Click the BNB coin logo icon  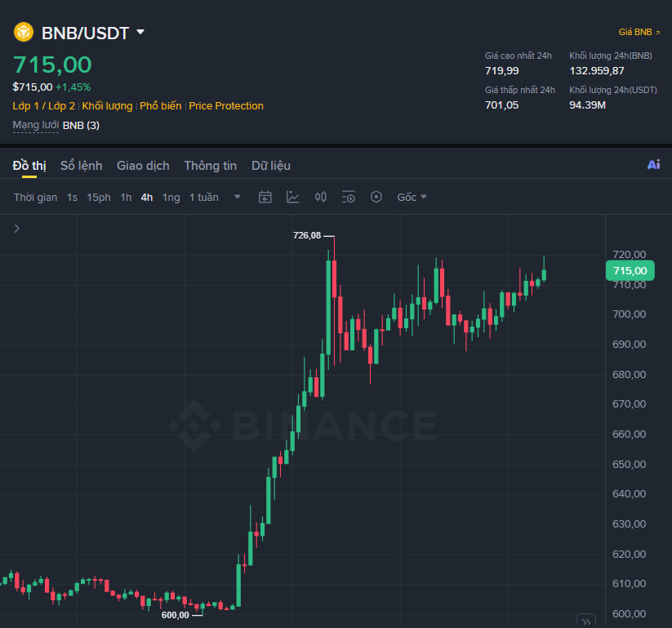(24, 32)
